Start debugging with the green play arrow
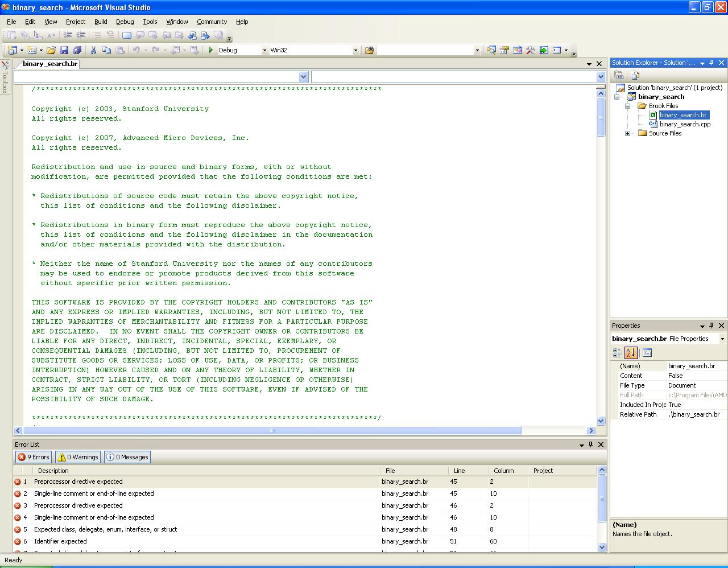The image size is (728, 568). (211, 50)
